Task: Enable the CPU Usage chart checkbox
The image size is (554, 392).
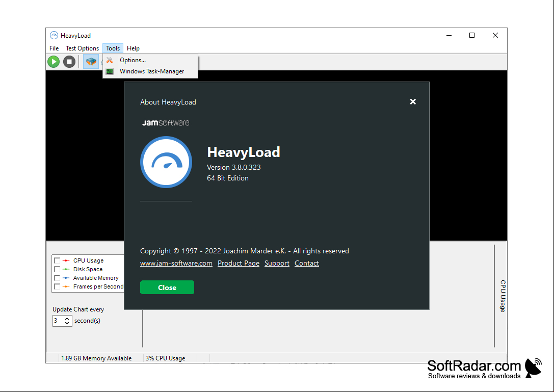Action: coord(57,260)
